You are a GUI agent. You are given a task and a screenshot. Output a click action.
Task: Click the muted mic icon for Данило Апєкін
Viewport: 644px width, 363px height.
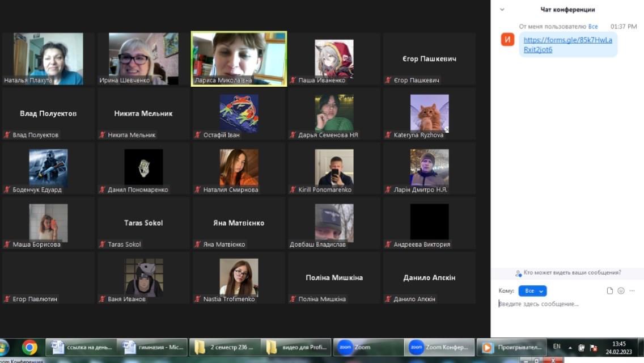(x=388, y=299)
